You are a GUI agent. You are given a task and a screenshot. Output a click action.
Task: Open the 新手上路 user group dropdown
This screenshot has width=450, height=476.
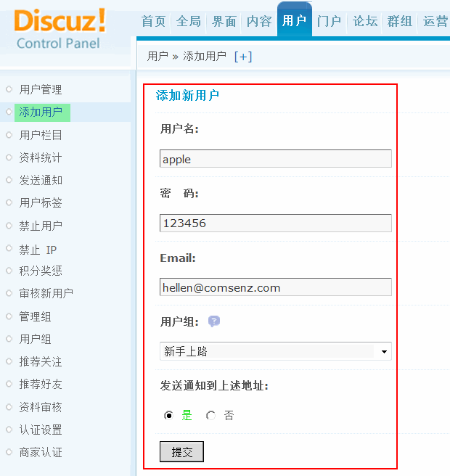tap(275, 351)
